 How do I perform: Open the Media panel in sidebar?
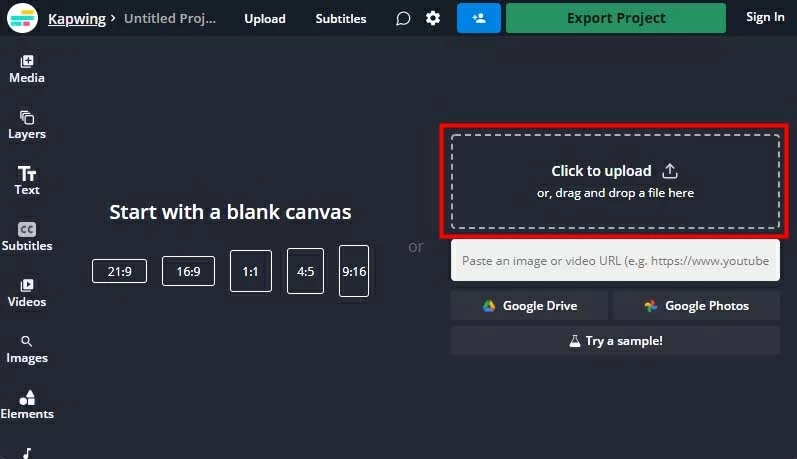[x=27, y=69]
